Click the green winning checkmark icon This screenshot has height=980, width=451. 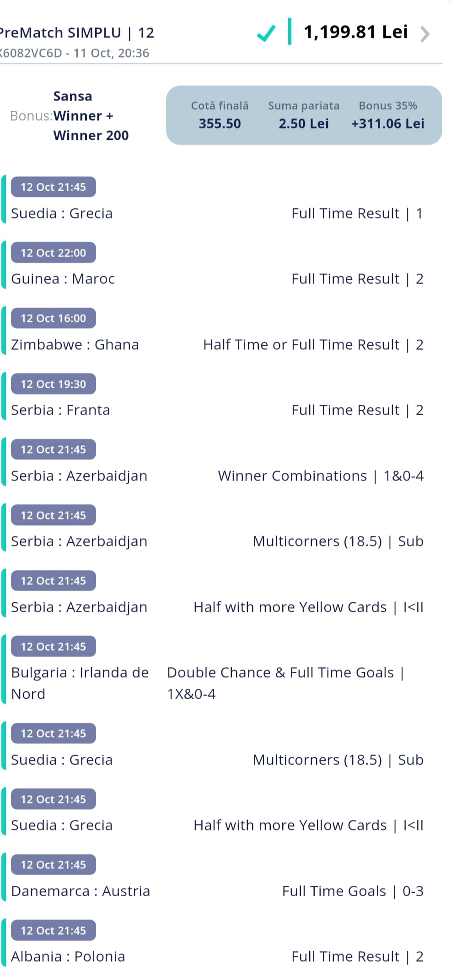coord(266,33)
